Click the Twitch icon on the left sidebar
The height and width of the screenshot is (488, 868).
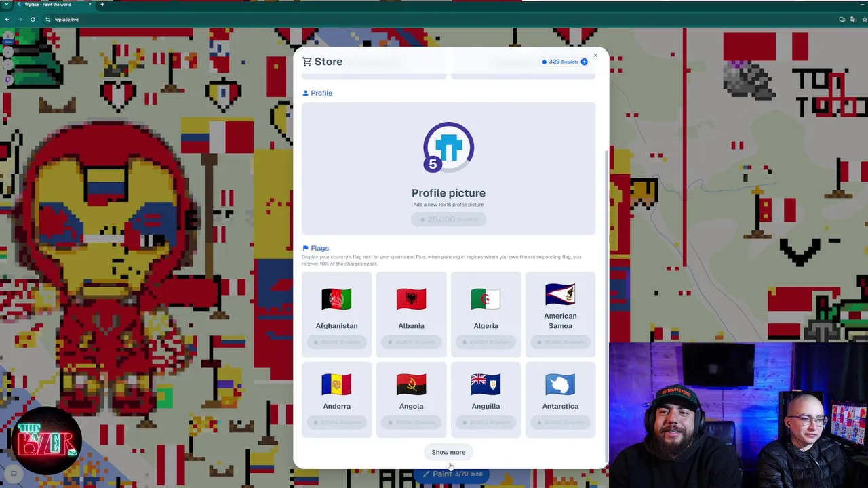pos(8,80)
